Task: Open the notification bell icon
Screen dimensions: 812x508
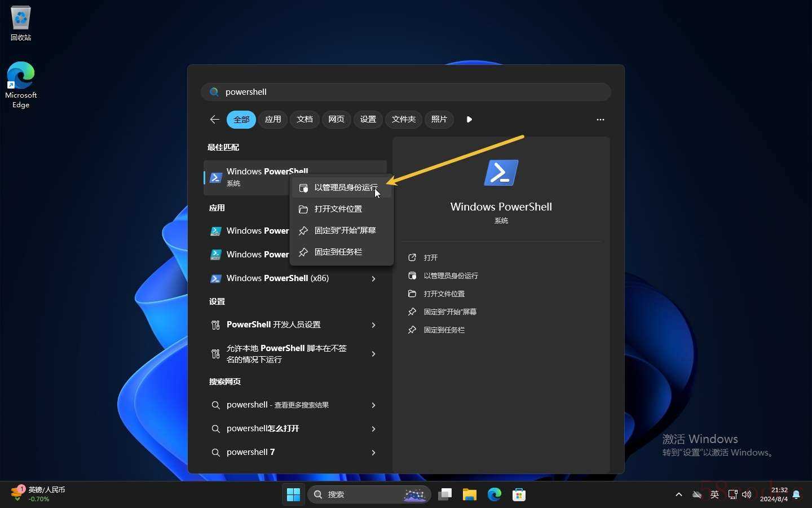Action: tap(796, 494)
